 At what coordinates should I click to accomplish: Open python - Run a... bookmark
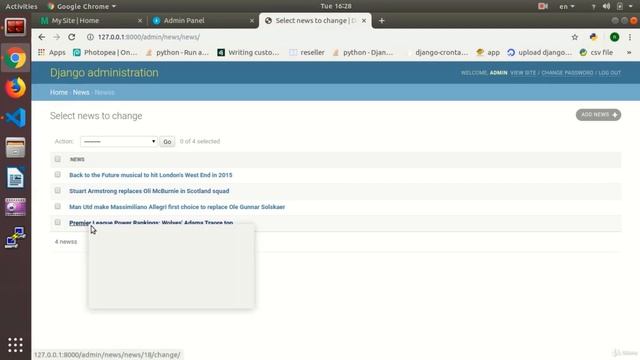pos(178,52)
